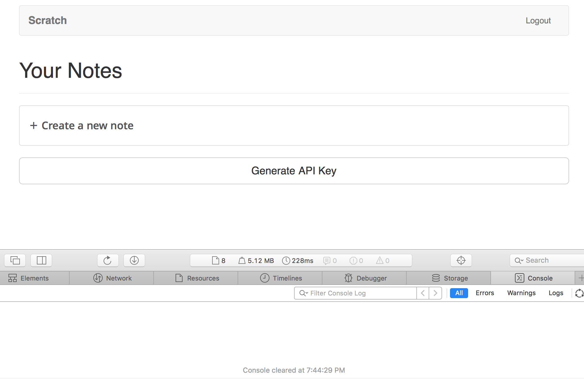This screenshot has height=392, width=584.
Task: Click the warnings triangle count icon
Action: 380,260
